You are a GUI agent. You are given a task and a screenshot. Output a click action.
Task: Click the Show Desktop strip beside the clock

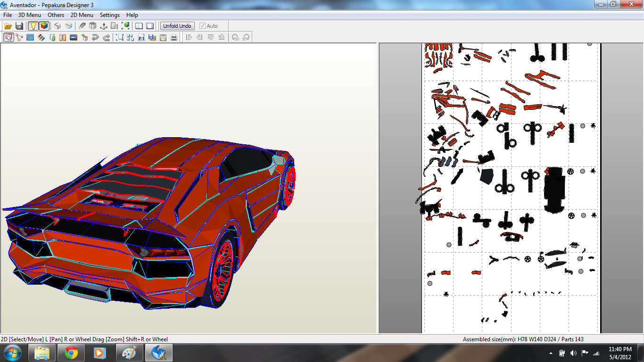pyautogui.click(x=640, y=353)
